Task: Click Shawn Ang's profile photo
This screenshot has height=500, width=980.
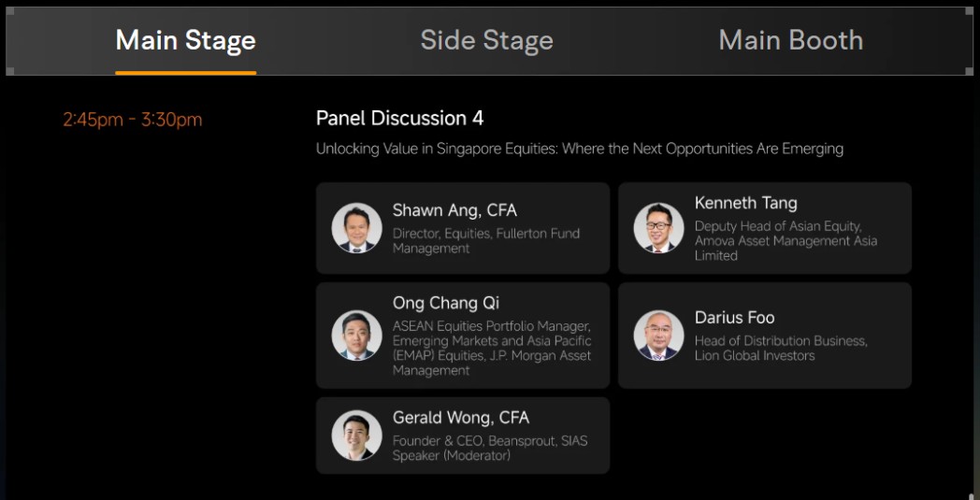Action: [357, 227]
